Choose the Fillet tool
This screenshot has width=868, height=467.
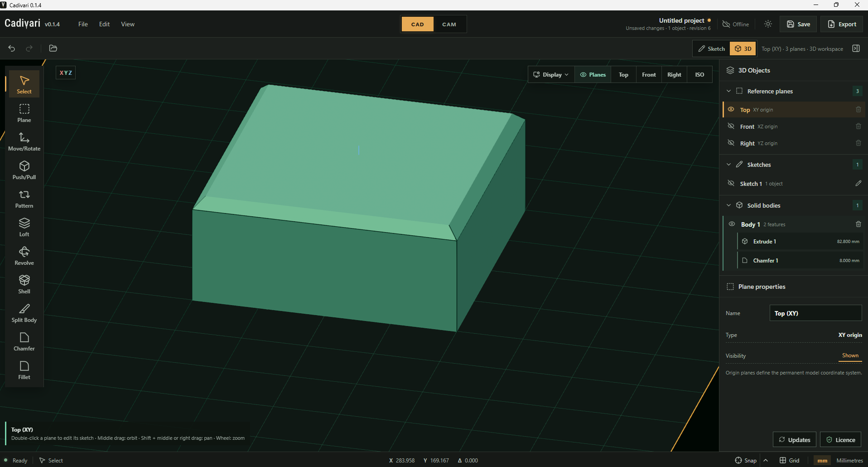(x=24, y=370)
